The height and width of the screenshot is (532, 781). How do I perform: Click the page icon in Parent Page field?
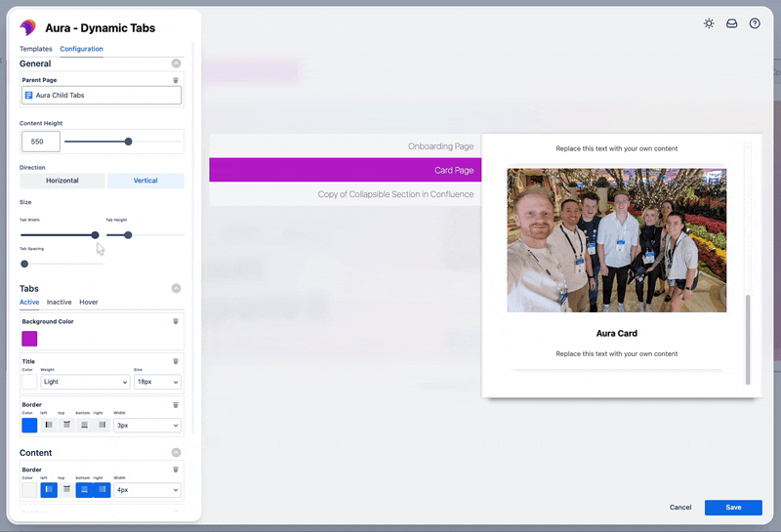(29, 95)
